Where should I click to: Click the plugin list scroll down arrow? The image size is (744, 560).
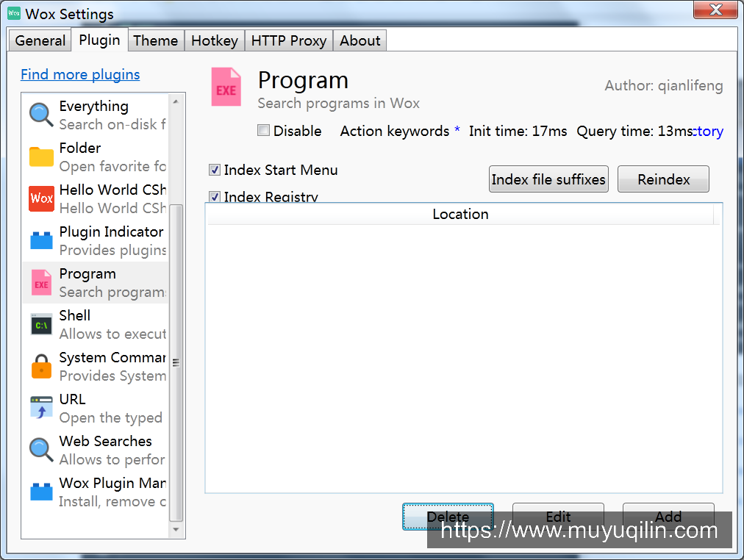point(176,529)
